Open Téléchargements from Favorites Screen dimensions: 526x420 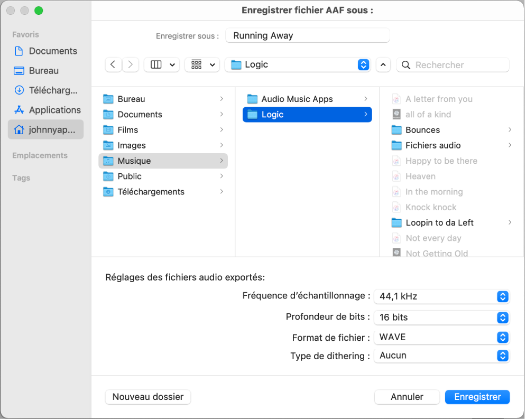coord(45,90)
